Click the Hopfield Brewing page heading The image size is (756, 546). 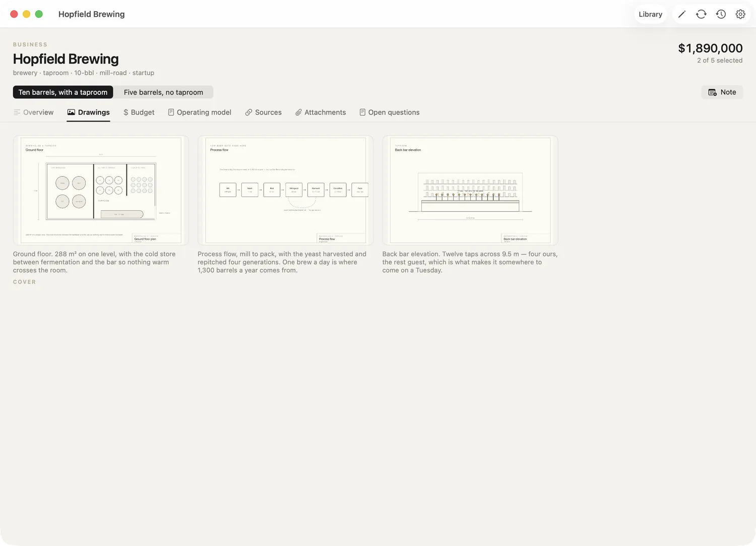tap(66, 59)
